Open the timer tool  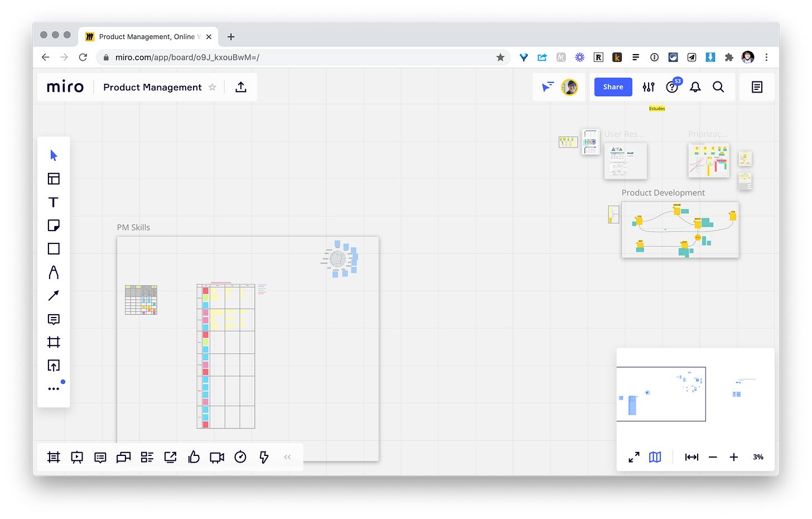[240, 457]
